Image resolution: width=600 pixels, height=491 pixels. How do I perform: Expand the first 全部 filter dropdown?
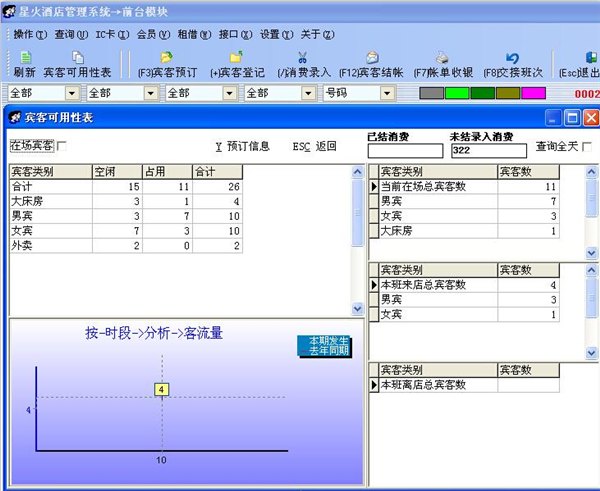[72, 93]
